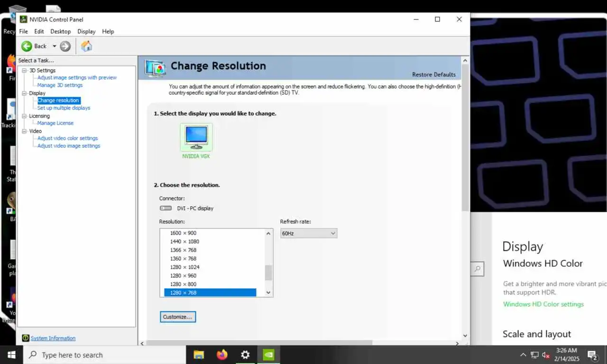
Task: Select Change resolution in task tree
Action: [x=58, y=100]
